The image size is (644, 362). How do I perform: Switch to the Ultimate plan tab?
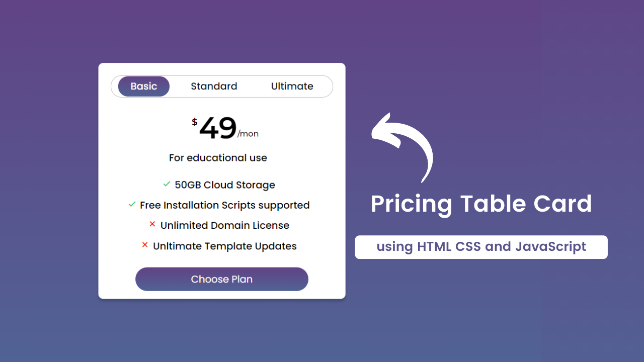click(x=292, y=86)
